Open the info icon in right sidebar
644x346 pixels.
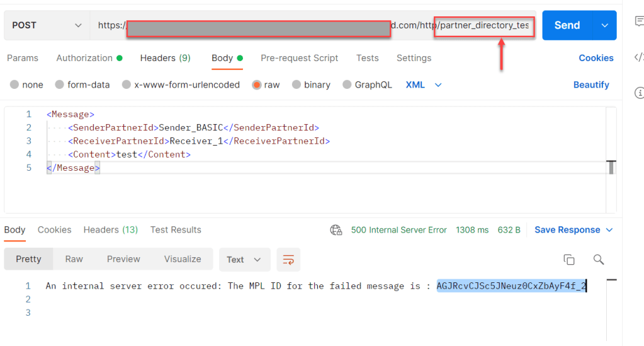(639, 93)
